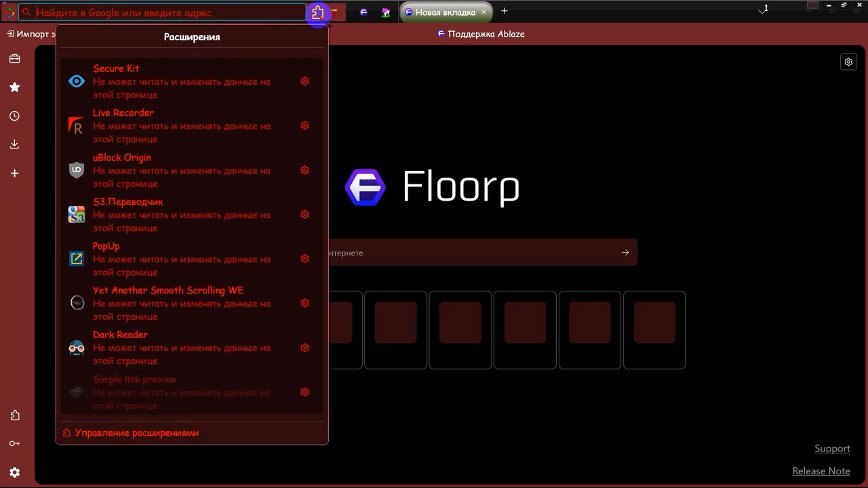Click the last top sites tile
This screenshot has height=488, width=868.
[x=654, y=330]
